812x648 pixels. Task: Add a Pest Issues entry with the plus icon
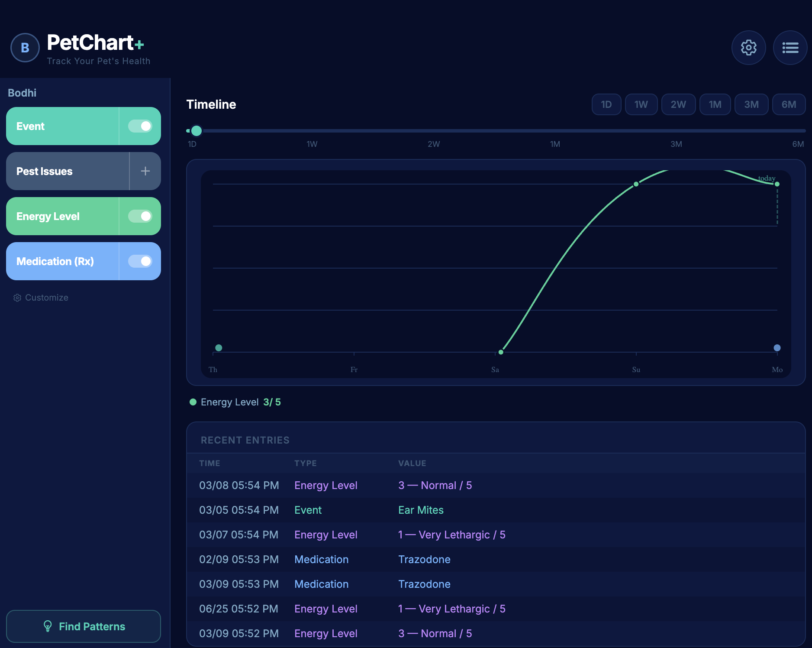pos(145,171)
